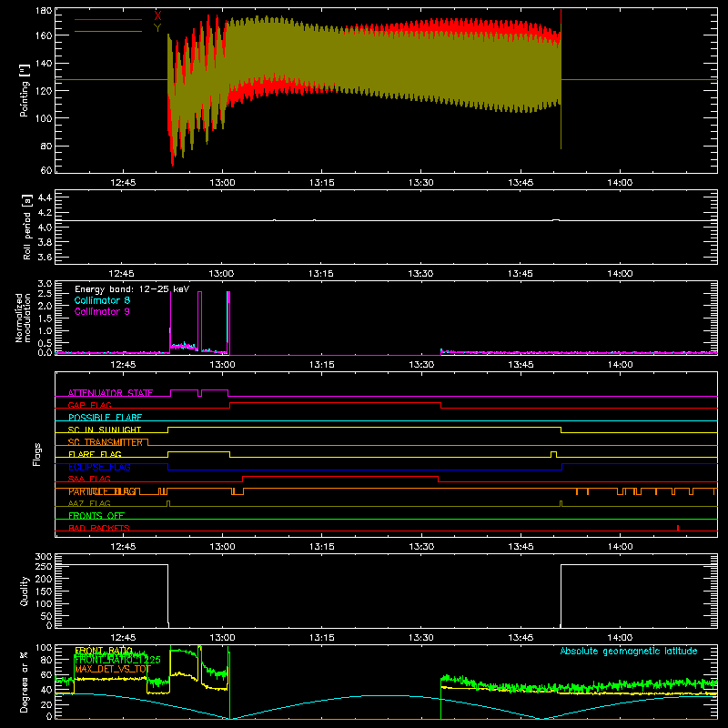Click the 'Collimator 9' legend entry
Viewport: 728px width, 728px height.
102,311
